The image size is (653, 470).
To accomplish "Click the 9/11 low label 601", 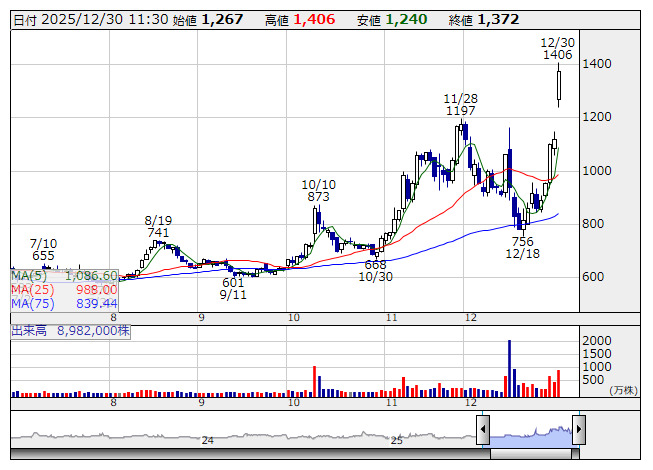I will pyautogui.click(x=233, y=282).
